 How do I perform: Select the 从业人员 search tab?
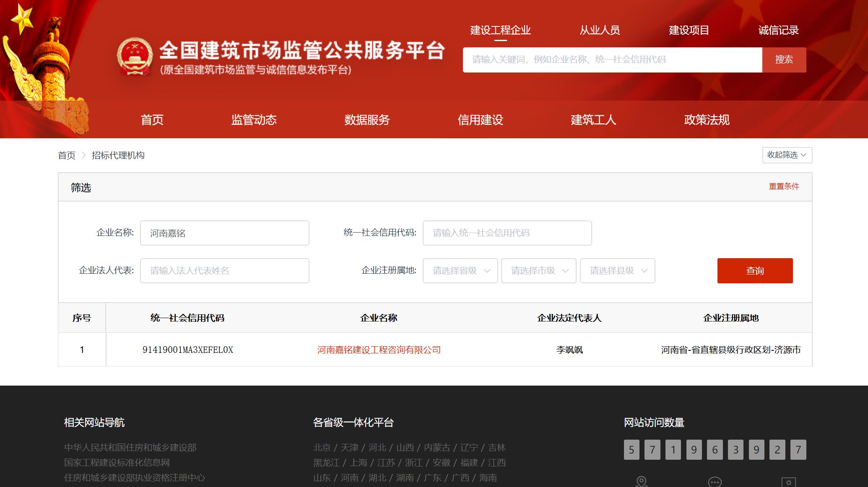(x=600, y=30)
